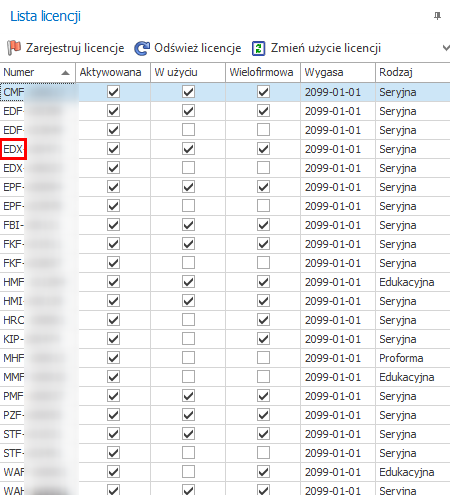
Task: Uncheck Aktywowana for the CMF license
Action: pos(113,92)
